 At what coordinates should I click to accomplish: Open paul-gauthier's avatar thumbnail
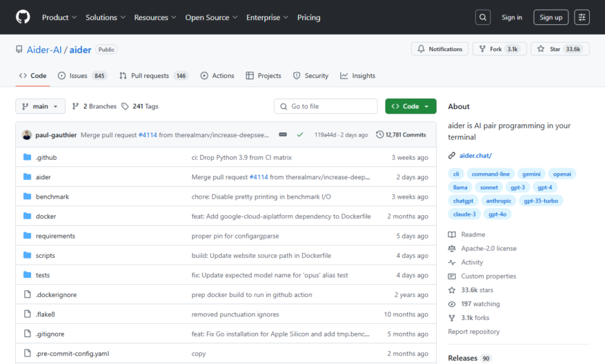coord(27,135)
